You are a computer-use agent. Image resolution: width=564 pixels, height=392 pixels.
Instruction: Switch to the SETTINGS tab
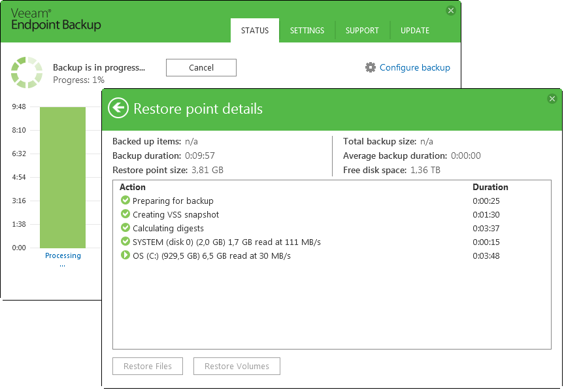pyautogui.click(x=307, y=31)
